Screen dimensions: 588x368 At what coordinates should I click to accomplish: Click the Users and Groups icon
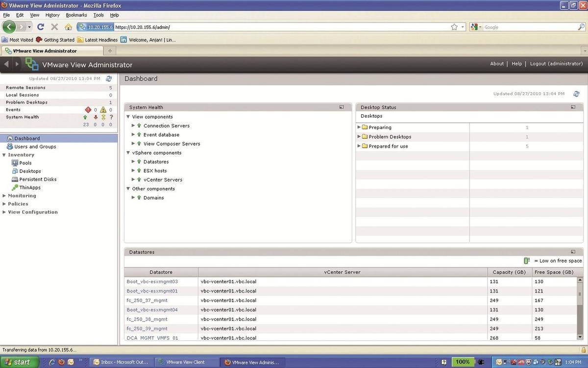pos(10,146)
